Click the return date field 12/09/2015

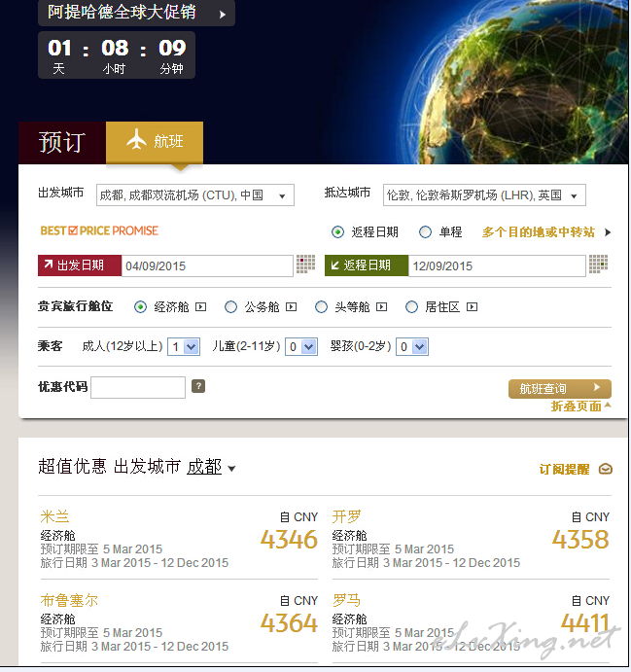pos(497,265)
